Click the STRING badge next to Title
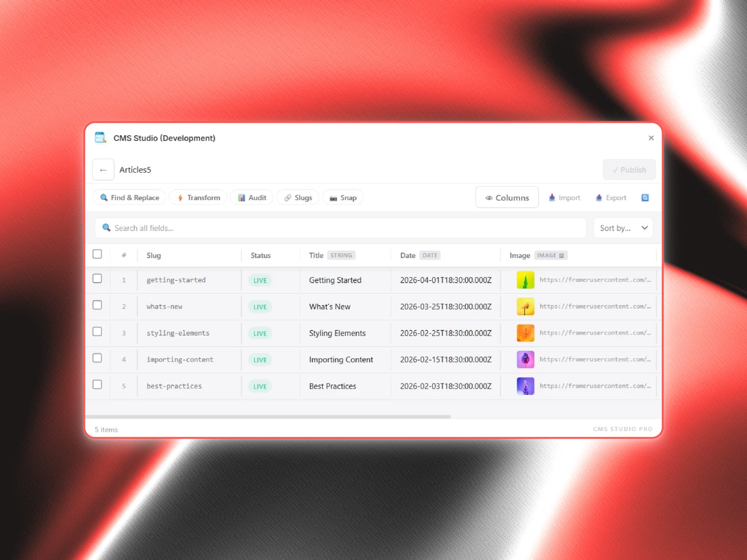Screen dimensions: 747x560 (x=341, y=255)
